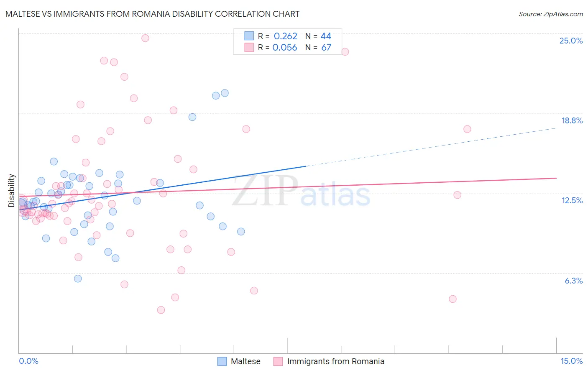Click the chart title text
The width and height of the screenshot is (588, 373).
(x=152, y=14)
